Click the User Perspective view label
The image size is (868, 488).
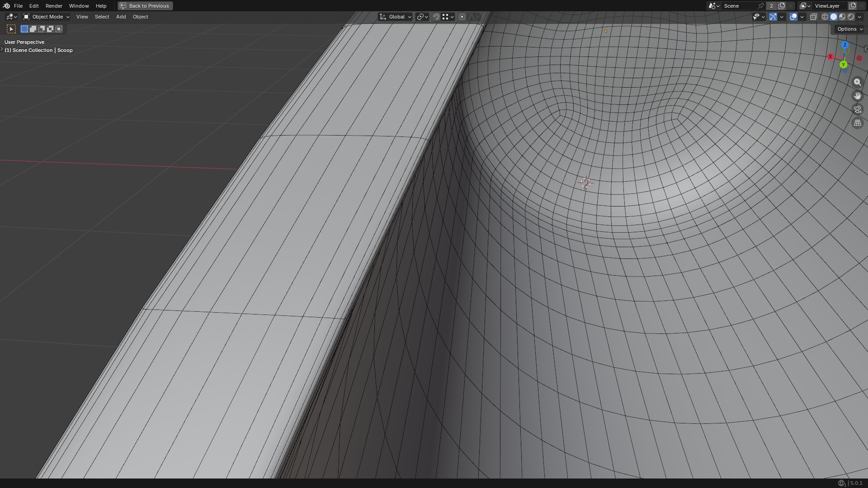click(24, 42)
